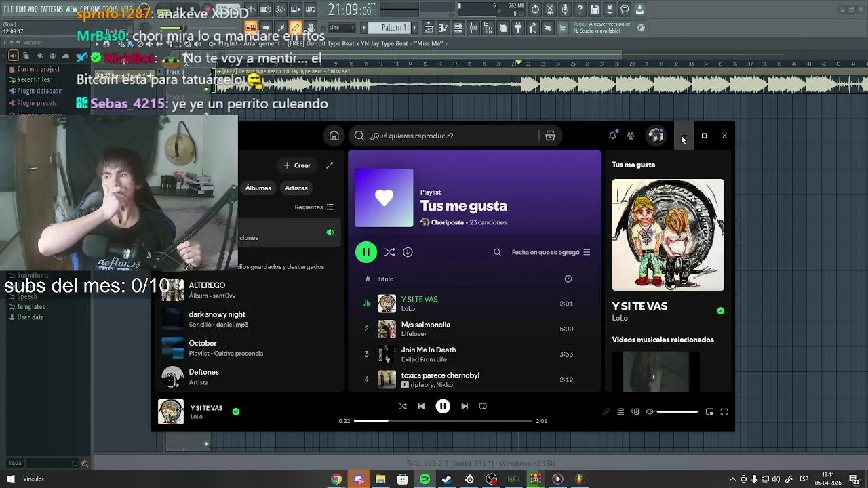This screenshot has height=488, width=868.
Task: Open Spotify browse icon in search bar
Action: pyautogui.click(x=550, y=136)
